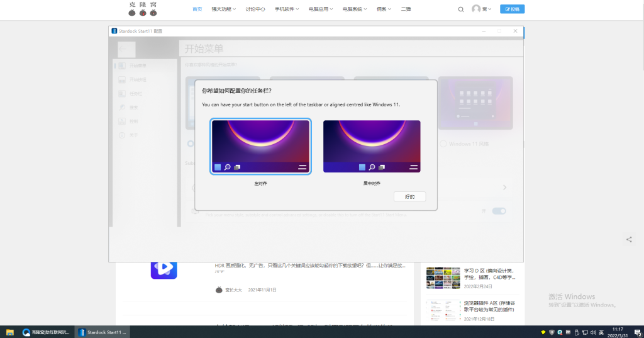The height and width of the screenshot is (338, 644).
Task: Close the Stardock Start11 window
Action: point(515,31)
